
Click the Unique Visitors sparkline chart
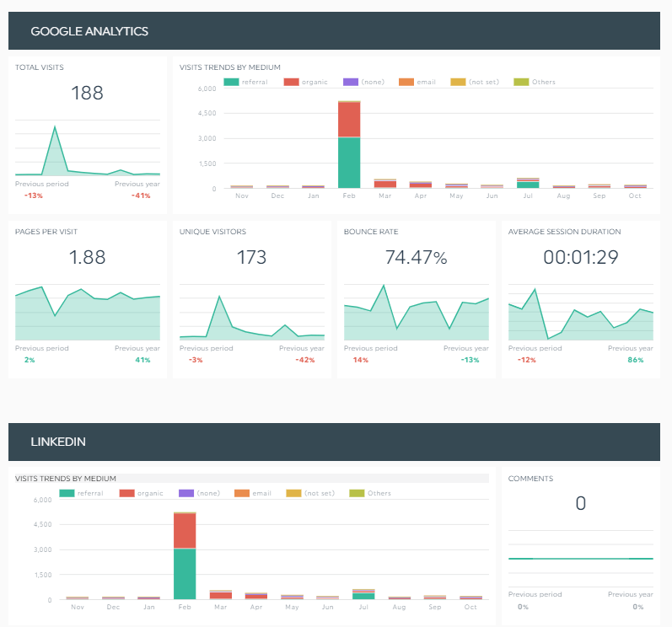251,312
